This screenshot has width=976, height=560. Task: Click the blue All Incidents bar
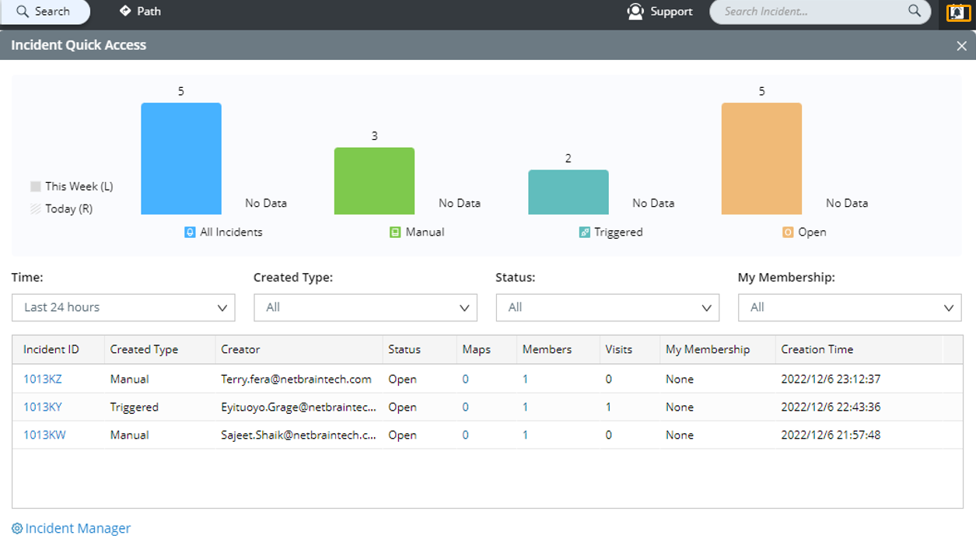point(181,159)
